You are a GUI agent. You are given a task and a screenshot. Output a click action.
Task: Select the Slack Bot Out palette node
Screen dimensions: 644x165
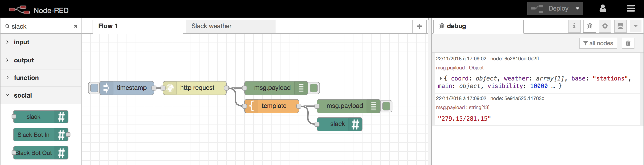tap(41, 153)
